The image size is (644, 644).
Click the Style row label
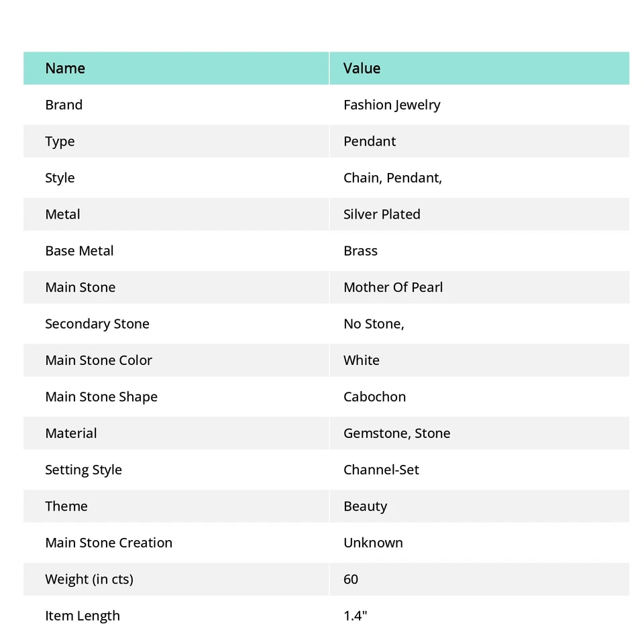point(60,178)
